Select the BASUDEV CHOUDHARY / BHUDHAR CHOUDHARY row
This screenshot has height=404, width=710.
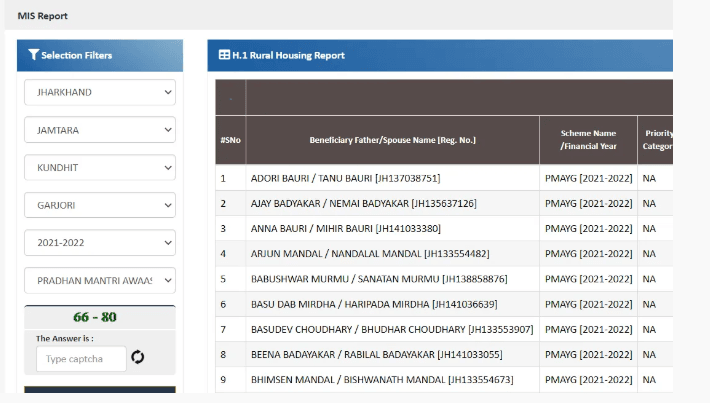(444, 330)
